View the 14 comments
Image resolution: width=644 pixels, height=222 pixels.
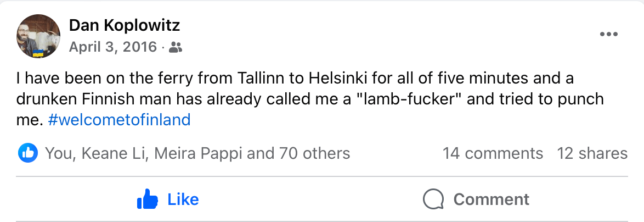[493, 153]
